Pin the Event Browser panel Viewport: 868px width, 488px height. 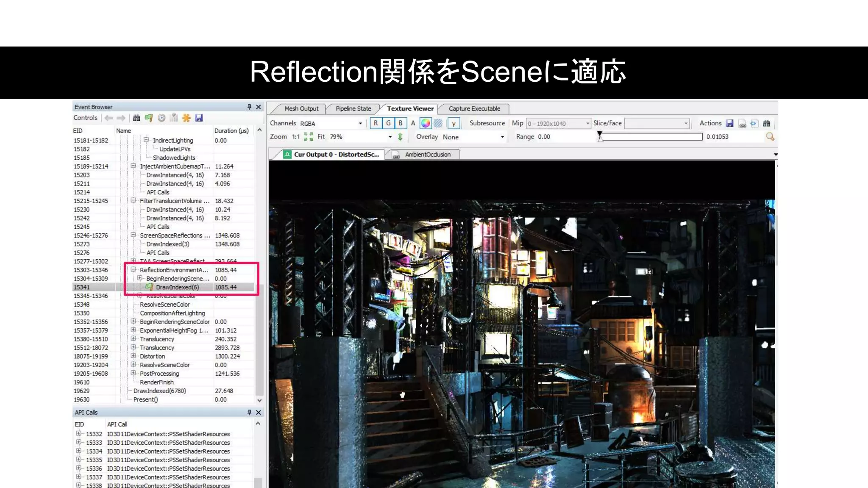[249, 107]
